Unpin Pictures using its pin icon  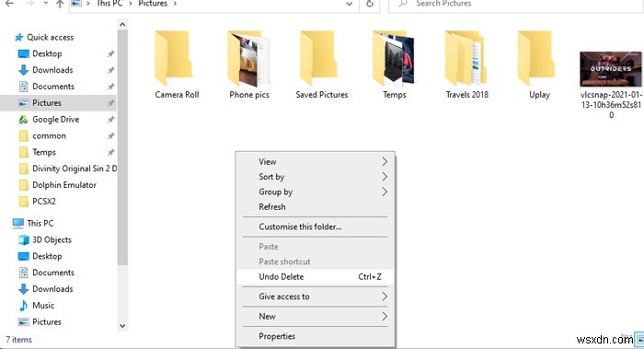(110, 103)
